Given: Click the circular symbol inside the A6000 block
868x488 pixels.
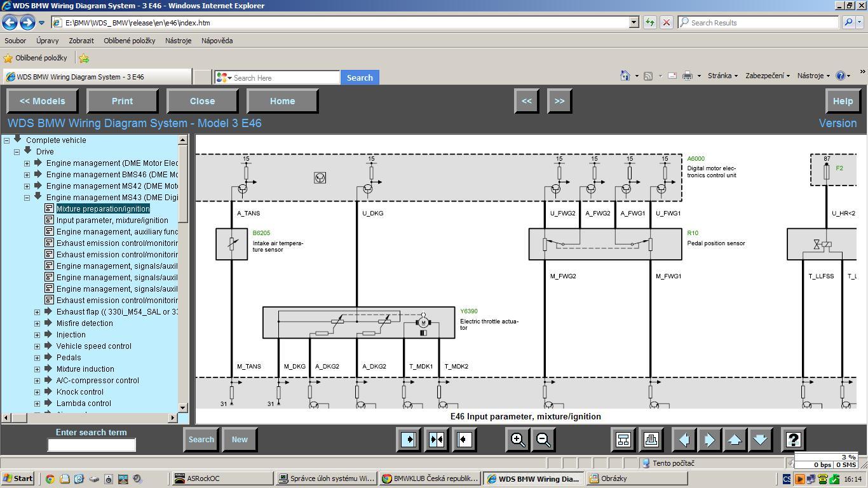Looking at the screenshot, I should coord(320,178).
